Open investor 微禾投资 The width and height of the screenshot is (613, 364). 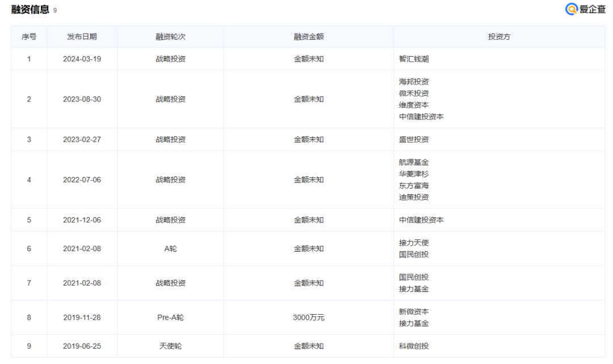pos(414,94)
